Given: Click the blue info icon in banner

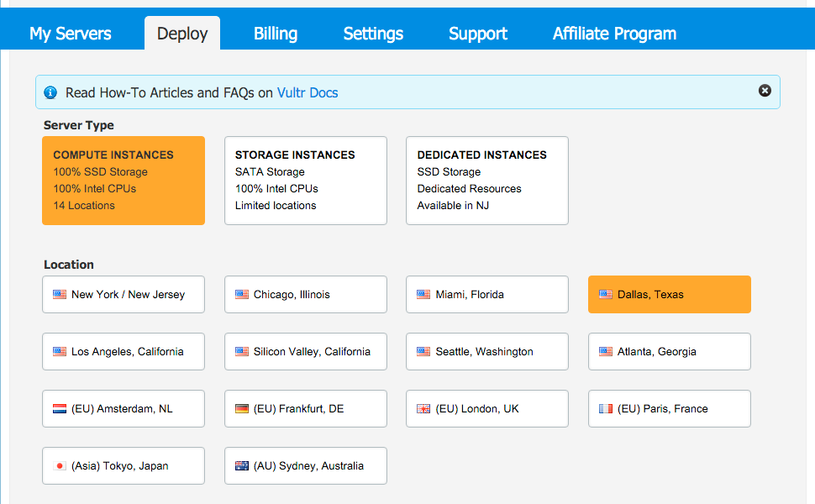Looking at the screenshot, I should coord(50,92).
